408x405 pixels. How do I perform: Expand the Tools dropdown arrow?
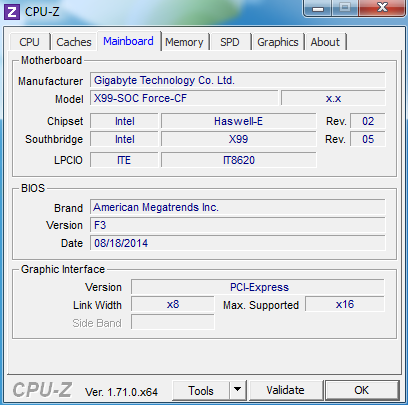tap(237, 390)
